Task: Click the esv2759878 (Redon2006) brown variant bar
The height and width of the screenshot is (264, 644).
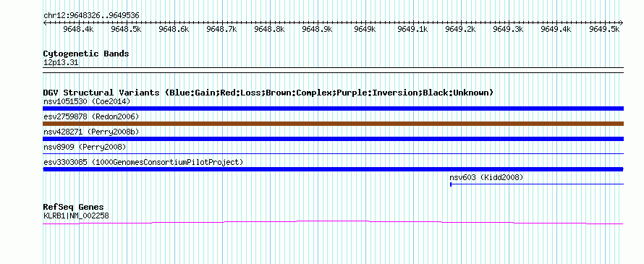Action: point(333,124)
